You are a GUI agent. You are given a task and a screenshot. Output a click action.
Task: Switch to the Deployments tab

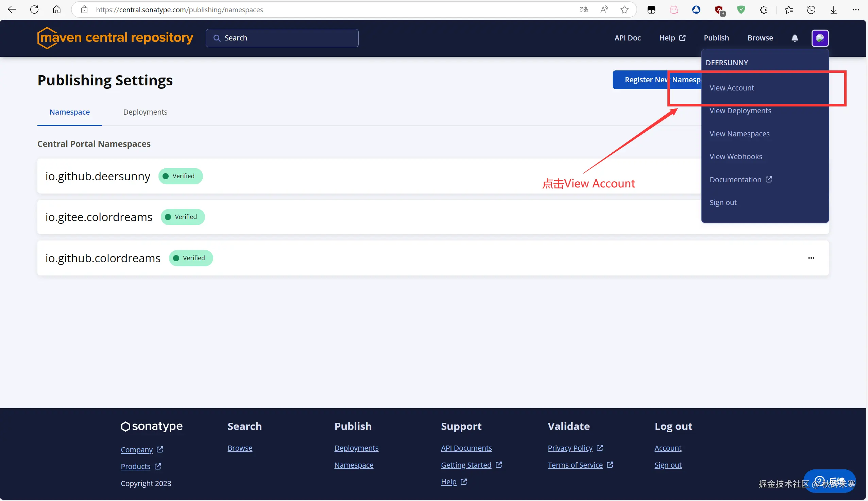click(145, 112)
